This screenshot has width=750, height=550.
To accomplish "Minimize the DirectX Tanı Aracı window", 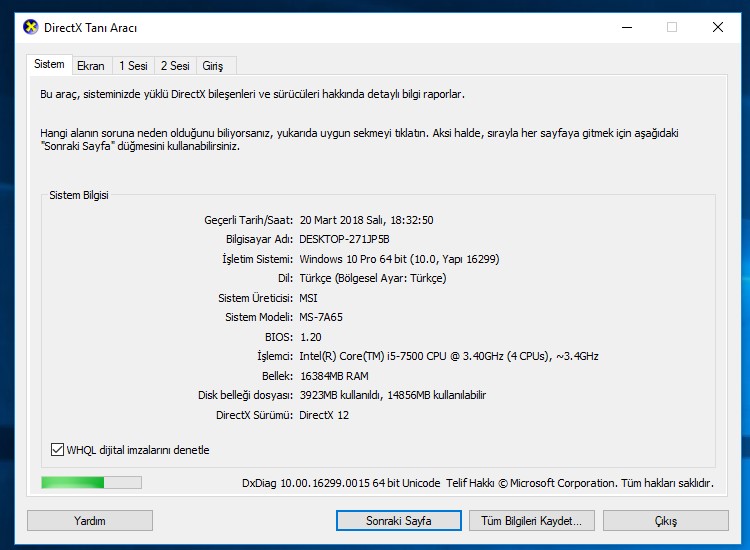I will coord(625,28).
